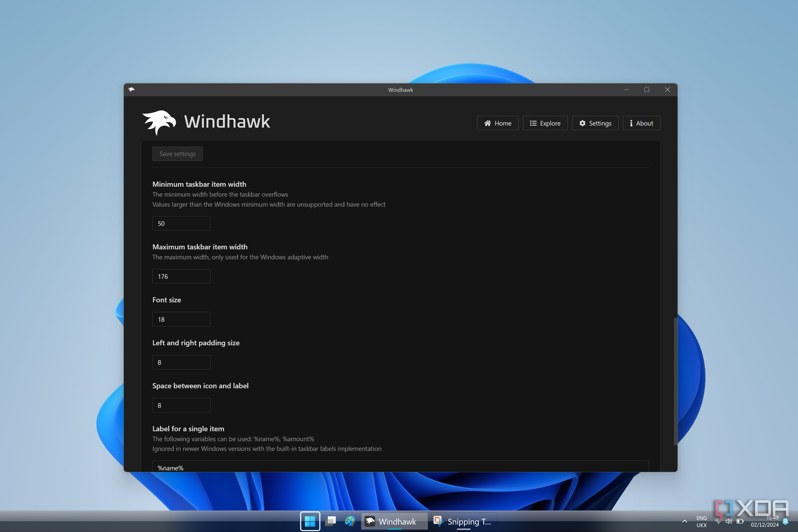Image resolution: width=798 pixels, height=532 pixels.
Task: Select text 'The minimum width before the taskbar overflows'
Action: [x=220, y=194]
